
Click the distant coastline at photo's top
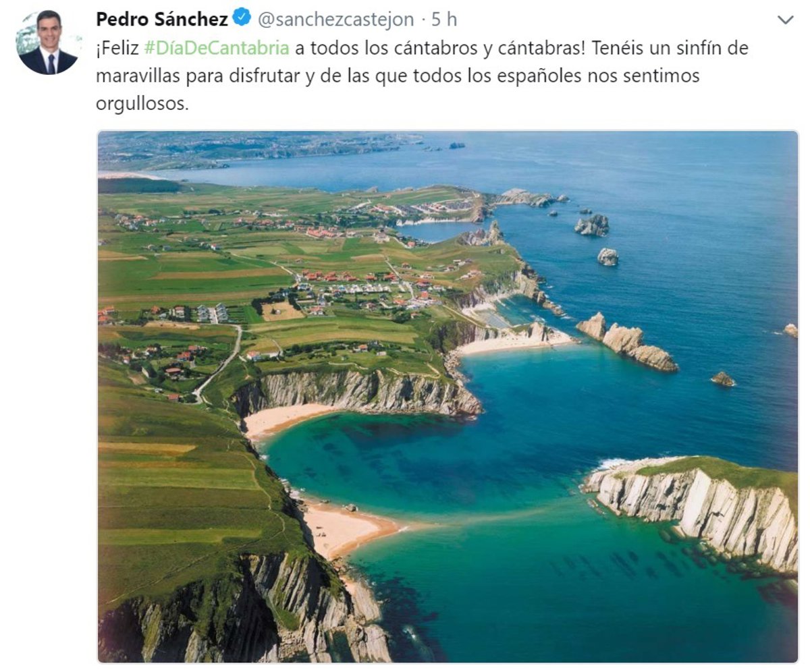(270, 148)
